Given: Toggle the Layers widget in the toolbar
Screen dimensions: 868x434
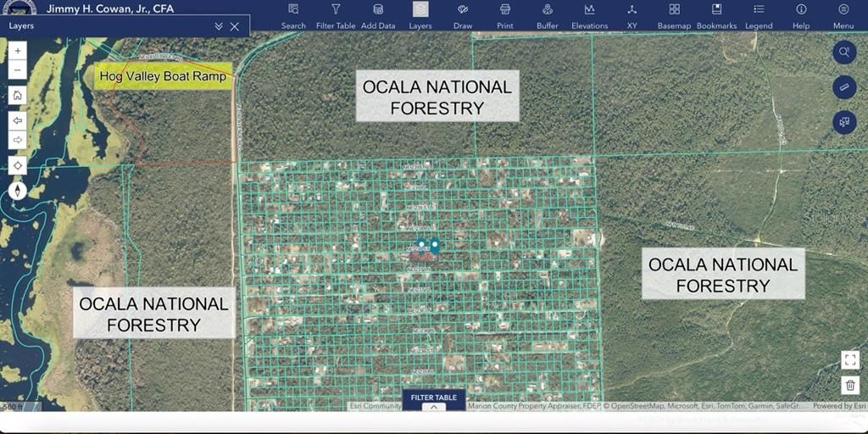Looking at the screenshot, I should point(420,14).
